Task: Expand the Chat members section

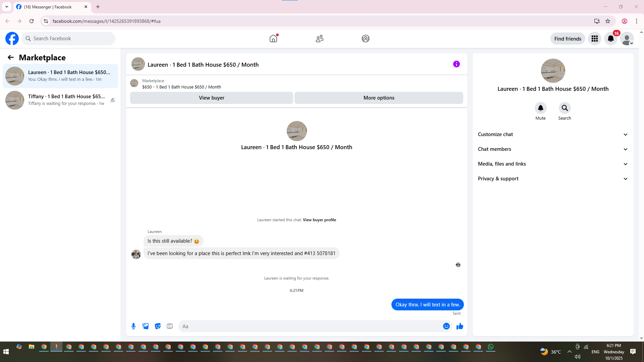Action: (553, 149)
